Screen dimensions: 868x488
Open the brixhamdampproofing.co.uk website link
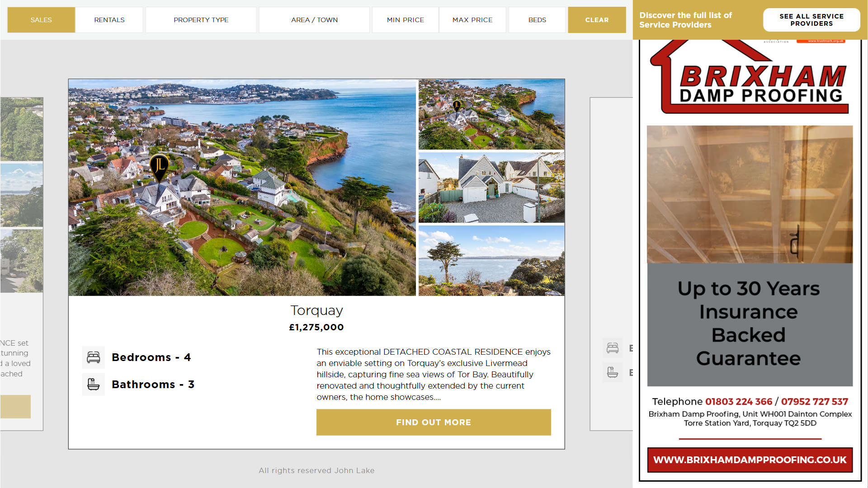pyautogui.click(x=750, y=460)
